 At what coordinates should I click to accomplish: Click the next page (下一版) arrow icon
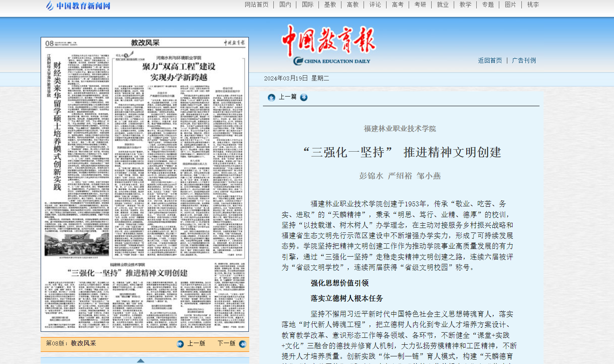click(242, 344)
